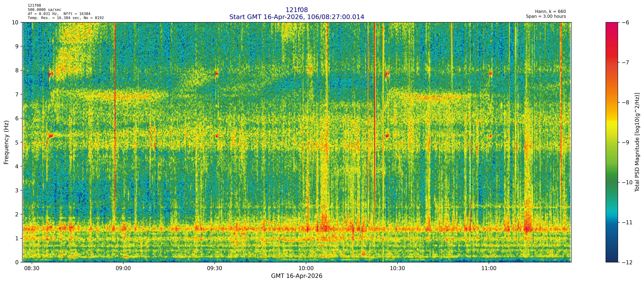Click the 5 Hz frequency tick label
644x283 pixels.
[17, 142]
